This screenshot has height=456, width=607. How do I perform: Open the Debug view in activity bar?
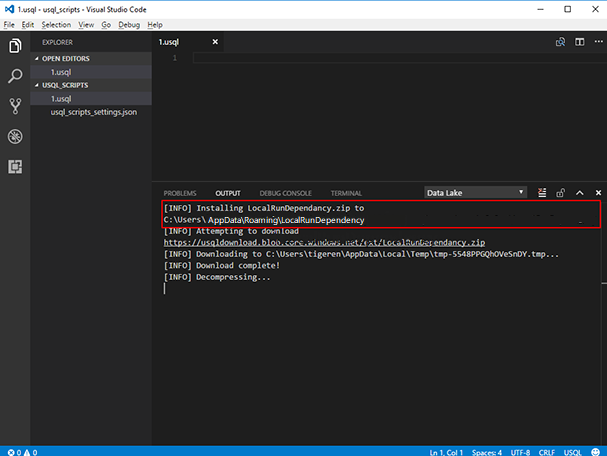15,136
